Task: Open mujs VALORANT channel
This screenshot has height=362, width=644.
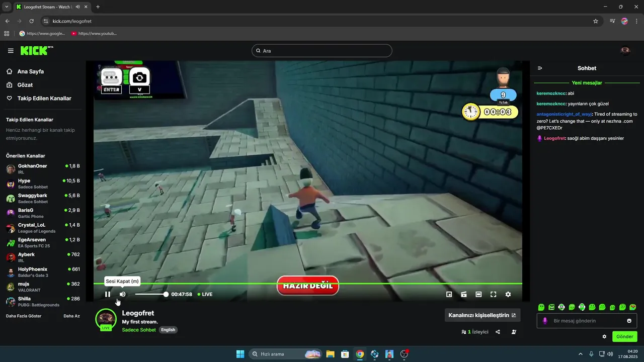Action: [43, 287]
